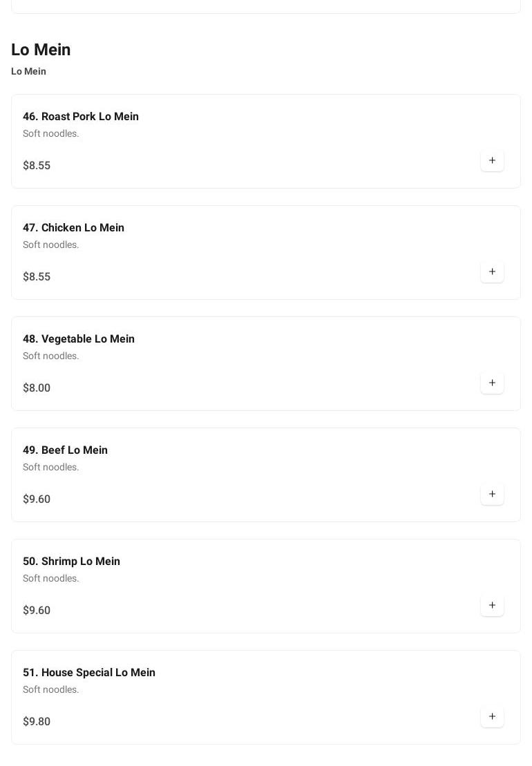Add Beef Lo Mein with plus icon
The width and height of the screenshot is (532, 766).
(x=492, y=495)
